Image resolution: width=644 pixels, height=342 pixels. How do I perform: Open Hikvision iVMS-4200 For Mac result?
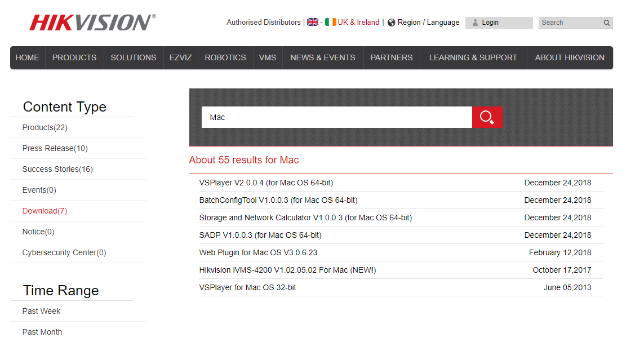(x=287, y=270)
